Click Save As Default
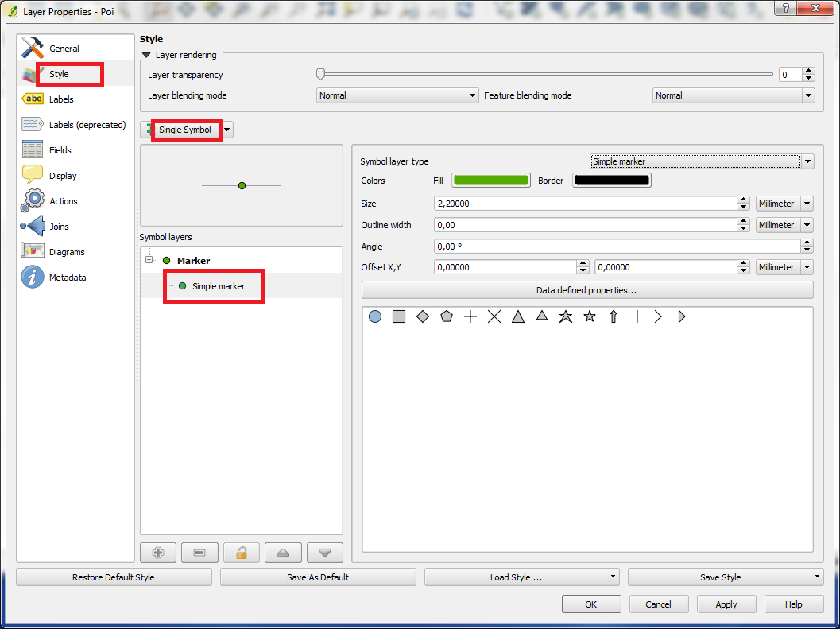This screenshot has height=629, width=840. (318, 577)
